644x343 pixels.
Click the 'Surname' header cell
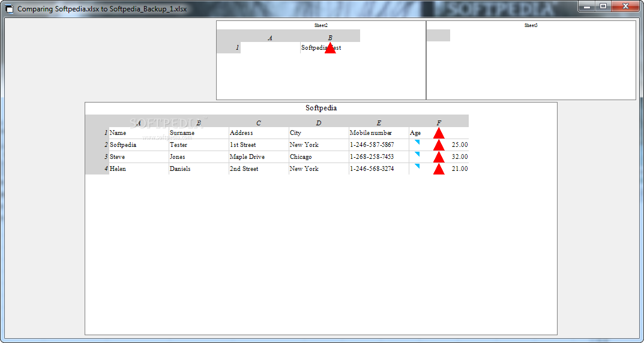tap(199, 133)
